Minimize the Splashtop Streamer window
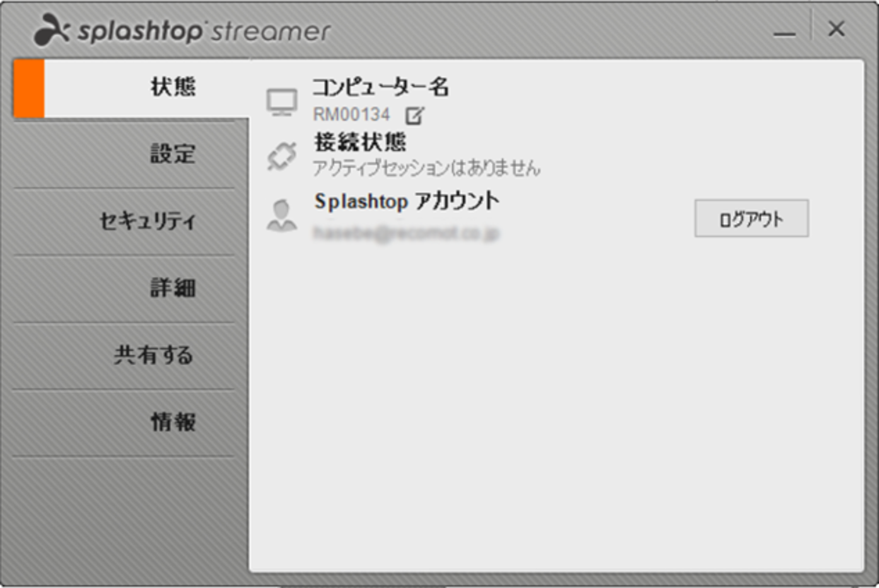The height and width of the screenshot is (588, 879). (784, 33)
